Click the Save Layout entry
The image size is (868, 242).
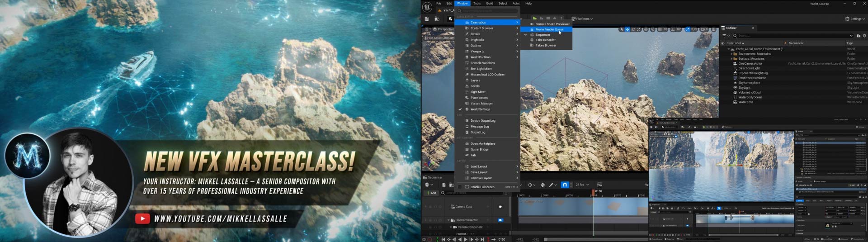pos(487,172)
